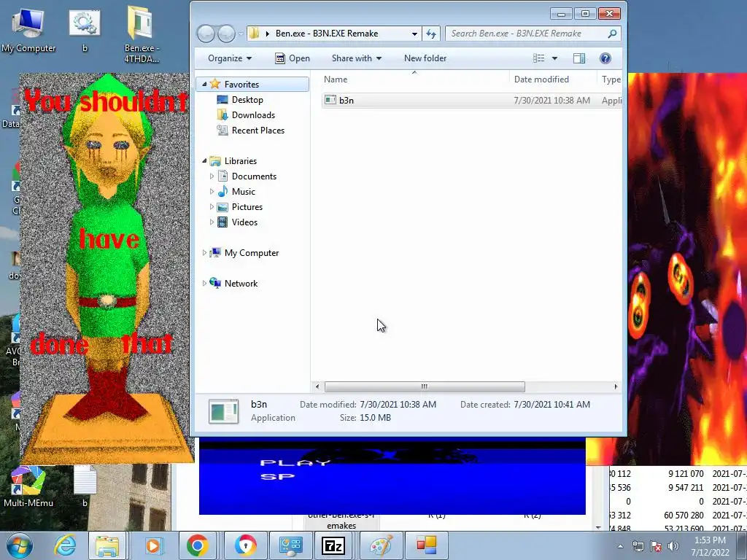Open recent pages dropdown next to Forward
Image resolution: width=747 pixels, height=560 pixels.
pos(241,34)
